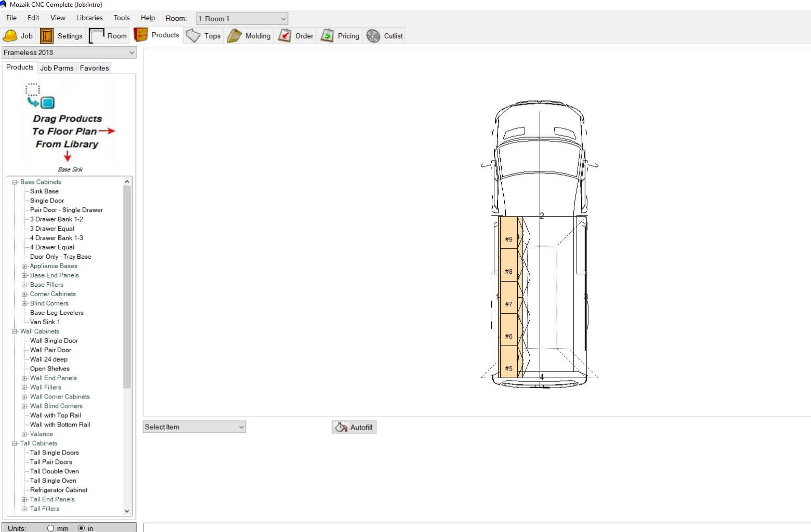Select Door Only - Tray Base item
The width and height of the screenshot is (811, 532).
(60, 257)
